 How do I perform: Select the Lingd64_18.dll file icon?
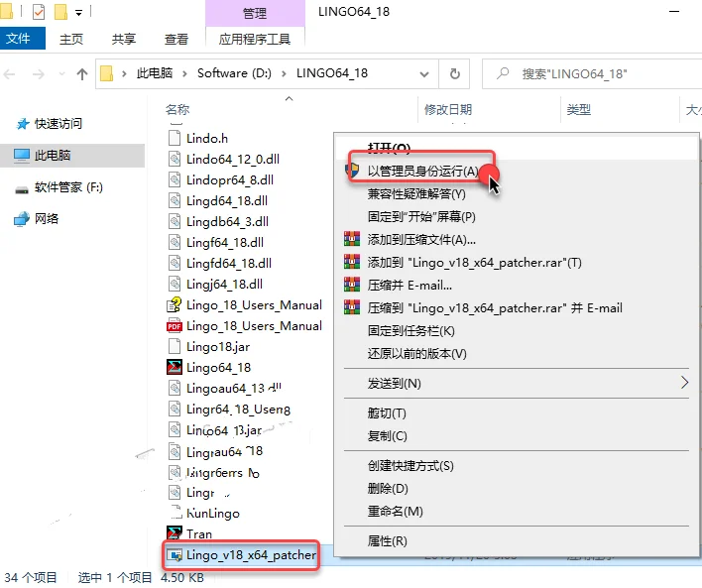coord(175,200)
